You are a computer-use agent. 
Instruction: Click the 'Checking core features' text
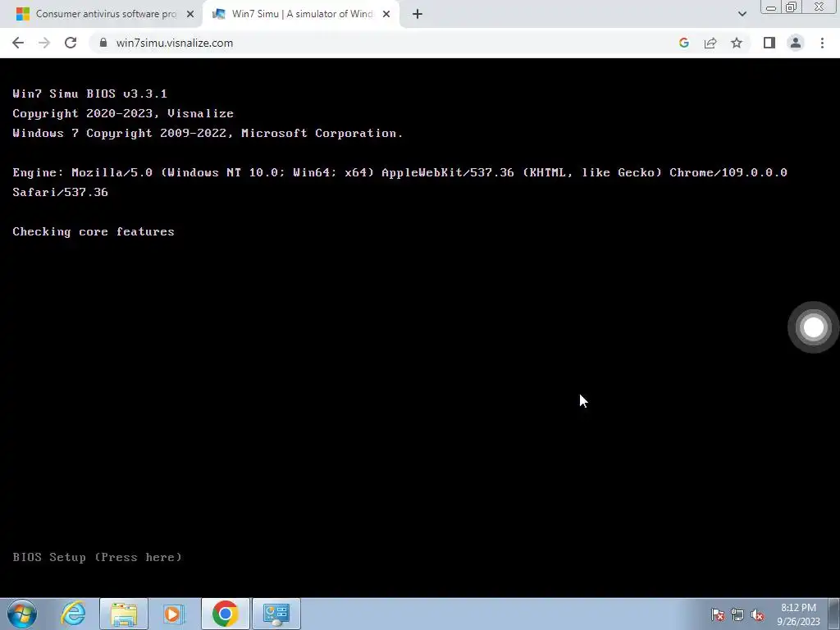(94, 231)
